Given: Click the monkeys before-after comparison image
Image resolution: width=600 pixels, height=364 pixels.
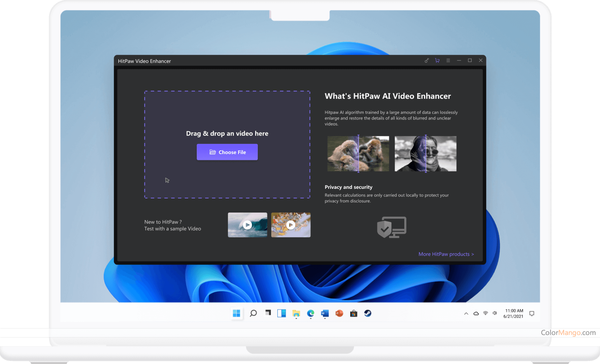Looking at the screenshot, I should click(x=358, y=153).
